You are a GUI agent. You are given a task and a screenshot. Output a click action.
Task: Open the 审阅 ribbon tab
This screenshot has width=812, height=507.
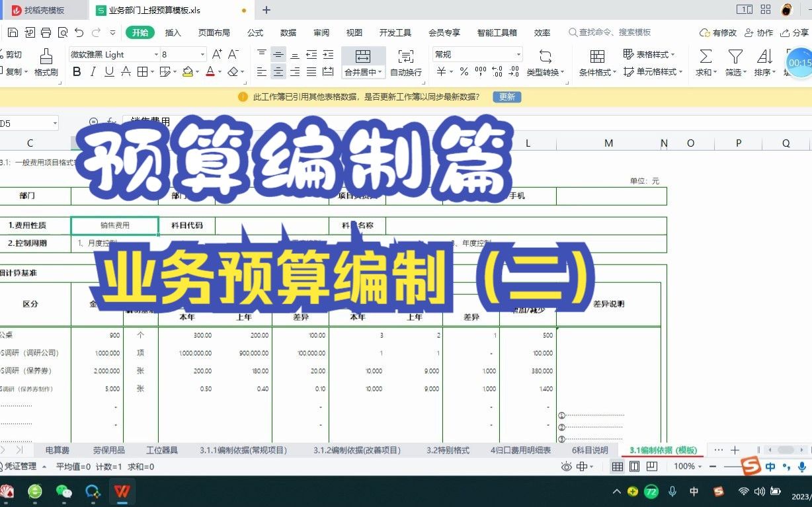coord(321,32)
